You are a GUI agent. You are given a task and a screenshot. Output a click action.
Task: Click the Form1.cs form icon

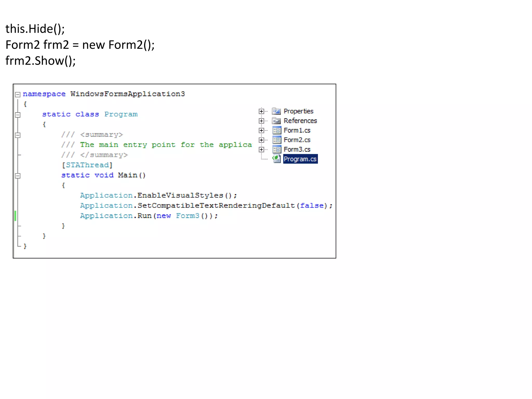(x=277, y=130)
